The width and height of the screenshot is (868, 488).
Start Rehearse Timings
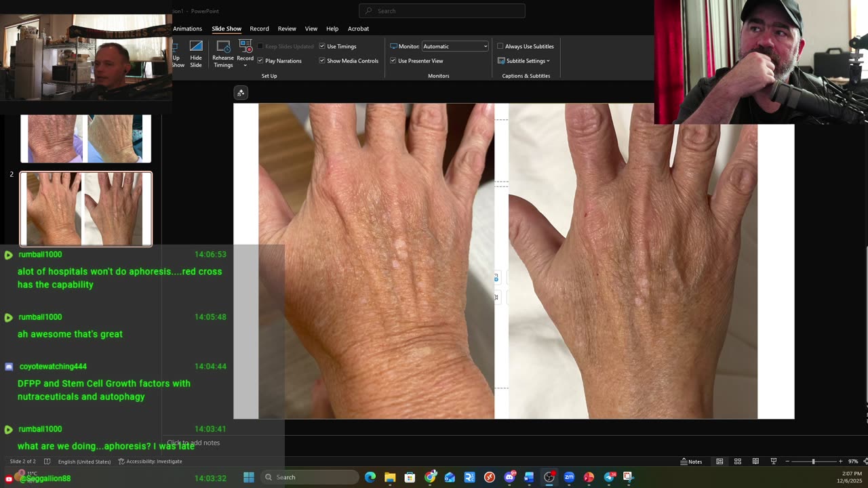tap(223, 54)
